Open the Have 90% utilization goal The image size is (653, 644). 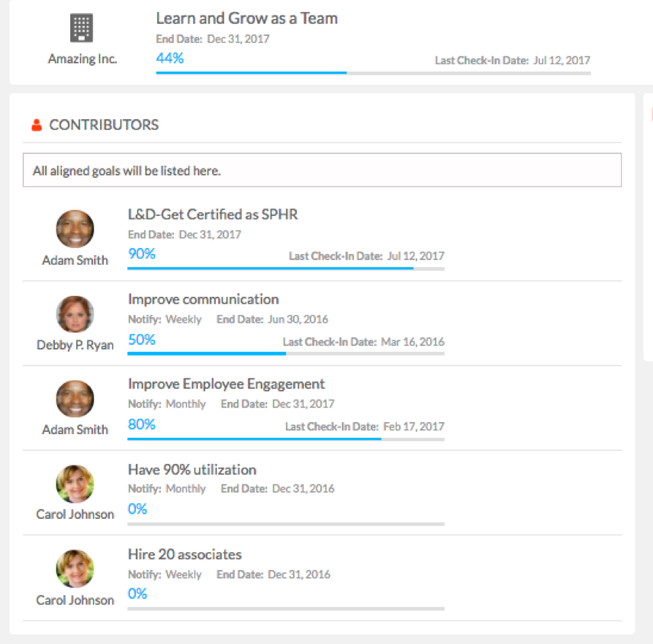pyautogui.click(x=192, y=469)
